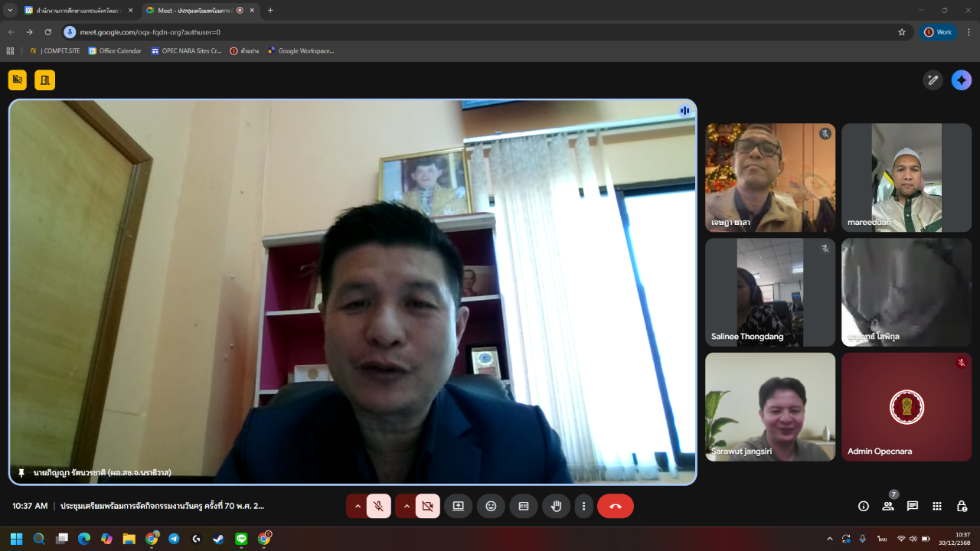This screenshot has width=980, height=551.
Task: Open the Gemini spark icon in Meet
Action: point(962,80)
